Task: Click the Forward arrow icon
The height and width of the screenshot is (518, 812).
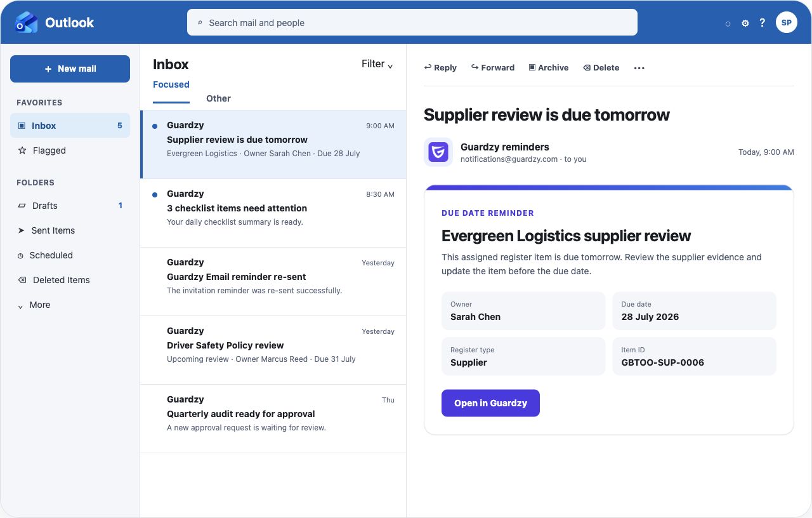Action: (x=475, y=67)
